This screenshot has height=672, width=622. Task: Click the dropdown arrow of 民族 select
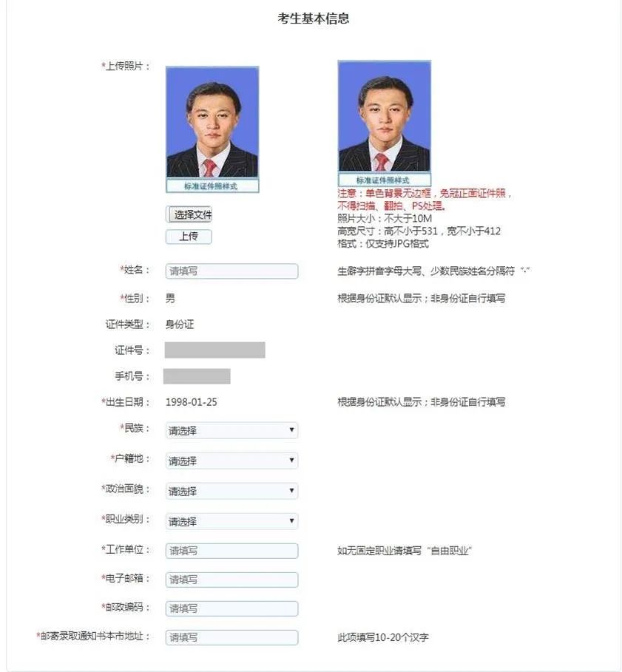291,430
